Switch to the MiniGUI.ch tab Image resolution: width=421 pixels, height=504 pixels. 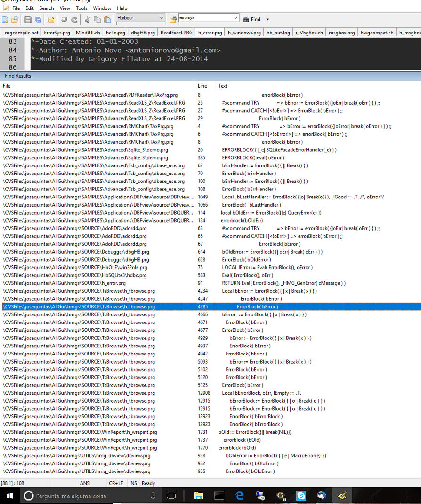click(x=88, y=33)
